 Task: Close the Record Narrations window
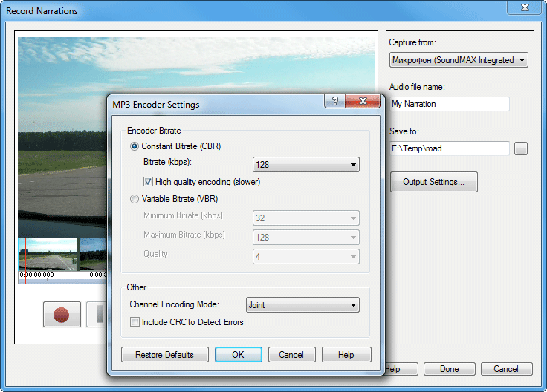(525, 7)
